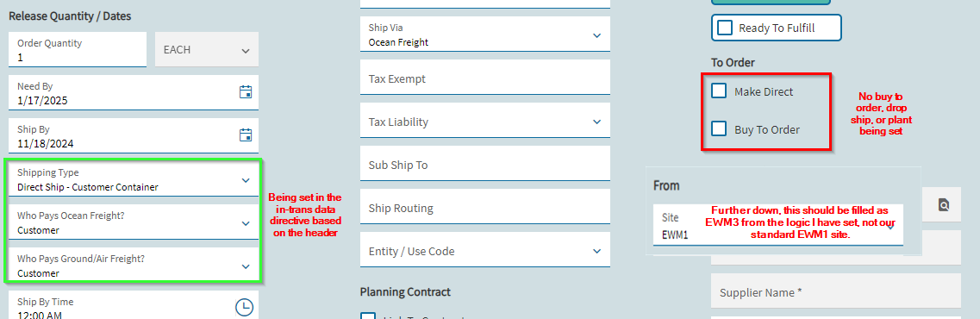
Task: Click the supplier search magnifier icon
Action: coord(943,204)
